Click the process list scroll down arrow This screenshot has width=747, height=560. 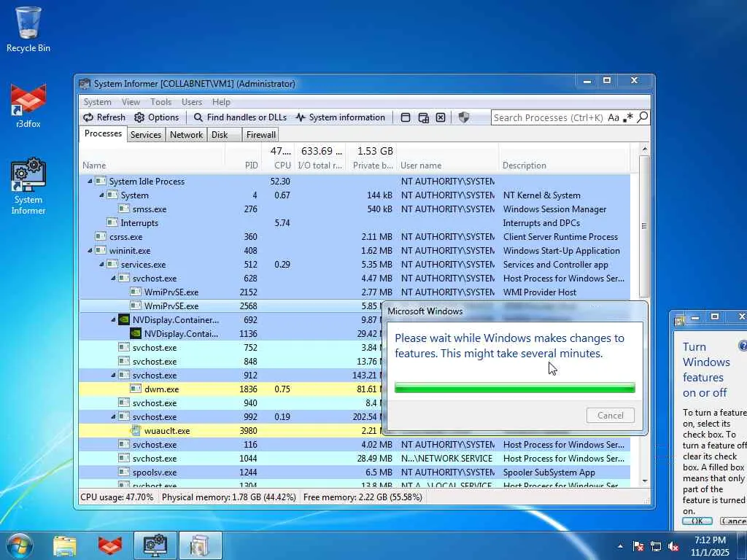click(645, 481)
